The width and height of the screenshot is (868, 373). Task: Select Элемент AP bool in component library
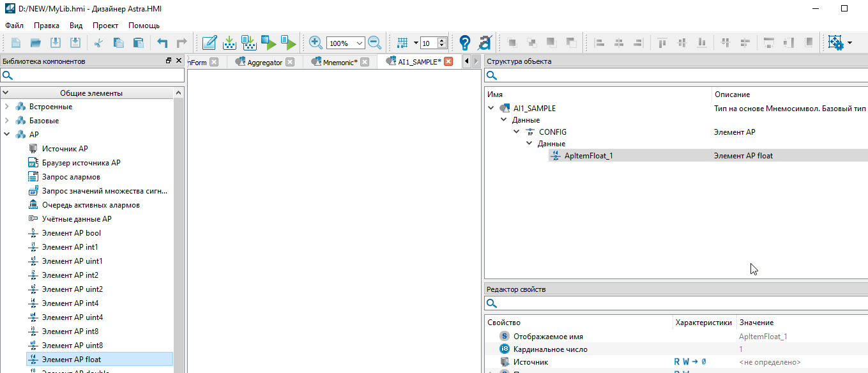point(72,233)
